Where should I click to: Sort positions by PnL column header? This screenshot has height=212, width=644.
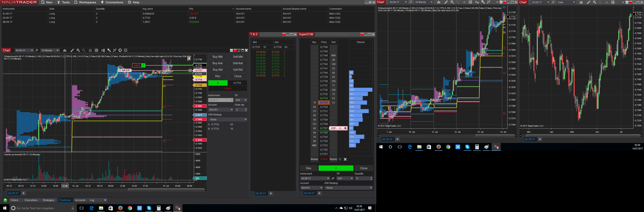tap(211, 9)
